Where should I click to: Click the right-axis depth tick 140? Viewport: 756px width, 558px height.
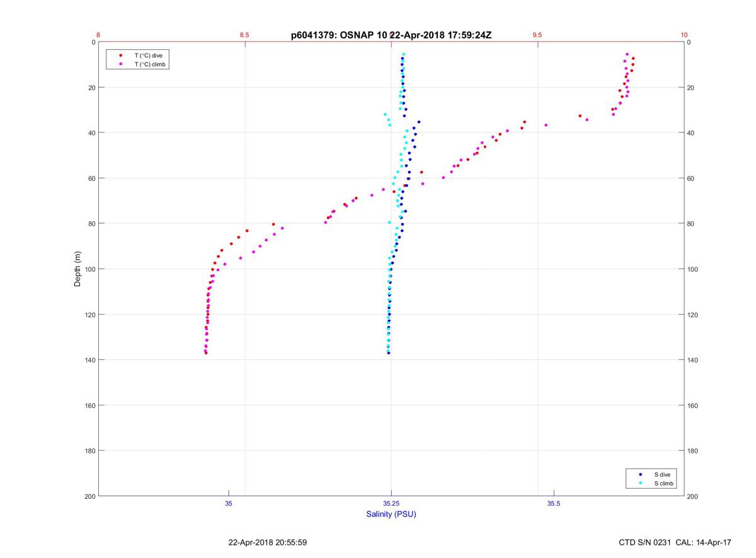[x=692, y=360]
